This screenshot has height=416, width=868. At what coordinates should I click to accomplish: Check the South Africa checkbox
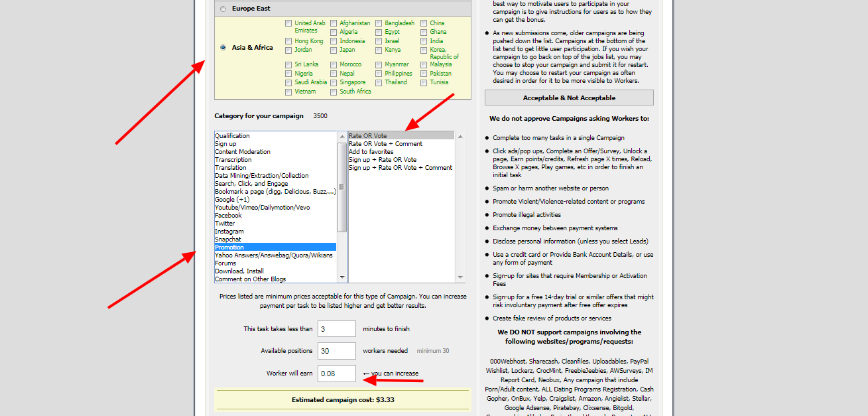tap(334, 92)
